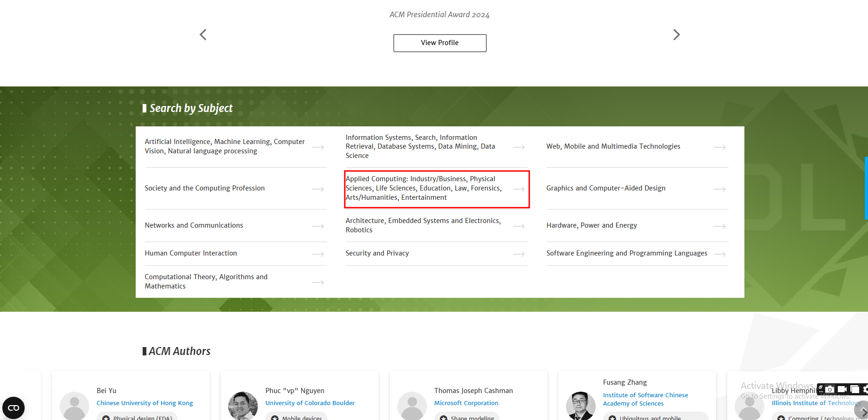The height and width of the screenshot is (420, 868).
Task: Click the next profile carousel arrow
Action: coord(676,35)
